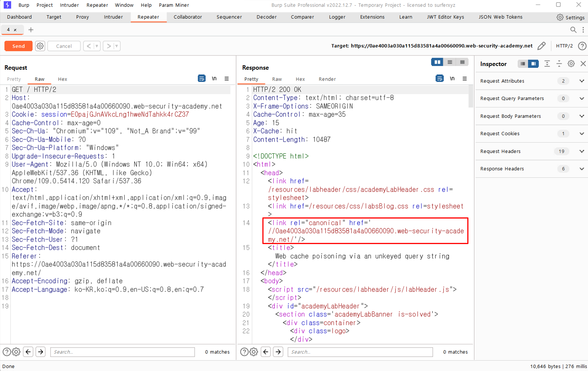Open Response search settings gear
The height and width of the screenshot is (371, 588).
coord(254,352)
